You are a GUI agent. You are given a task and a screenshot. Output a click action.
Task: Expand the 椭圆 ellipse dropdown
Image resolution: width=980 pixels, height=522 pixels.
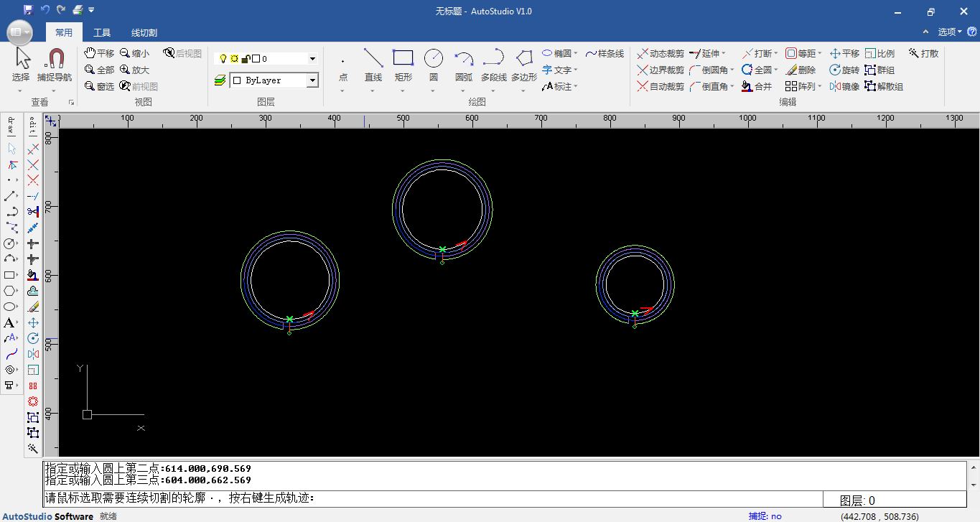(x=576, y=53)
